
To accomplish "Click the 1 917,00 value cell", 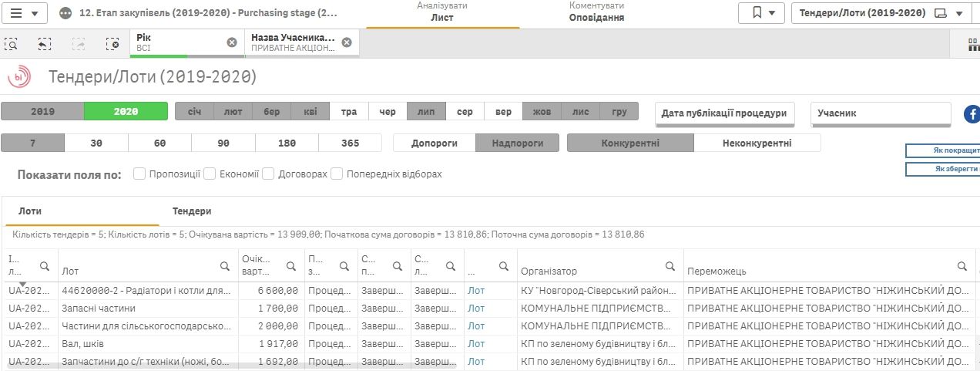I will pyautogui.click(x=270, y=344).
